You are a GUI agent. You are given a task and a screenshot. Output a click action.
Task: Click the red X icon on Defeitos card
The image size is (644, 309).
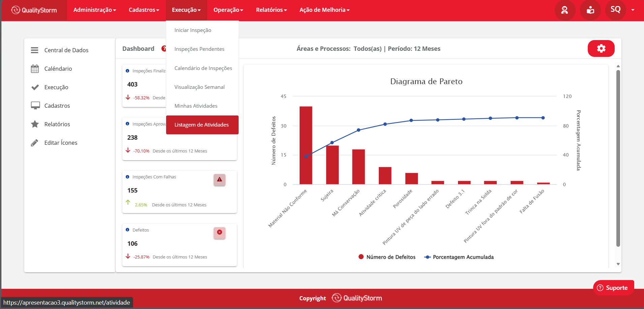[x=219, y=233]
